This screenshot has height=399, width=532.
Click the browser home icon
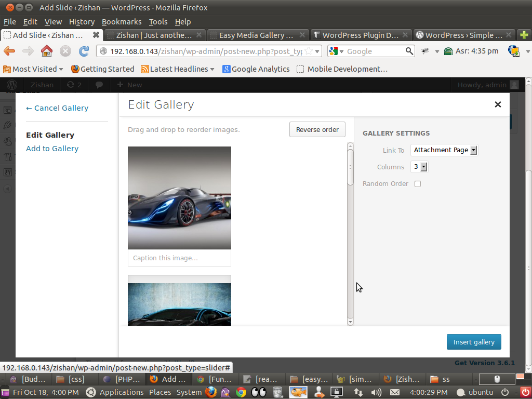pyautogui.click(x=47, y=51)
